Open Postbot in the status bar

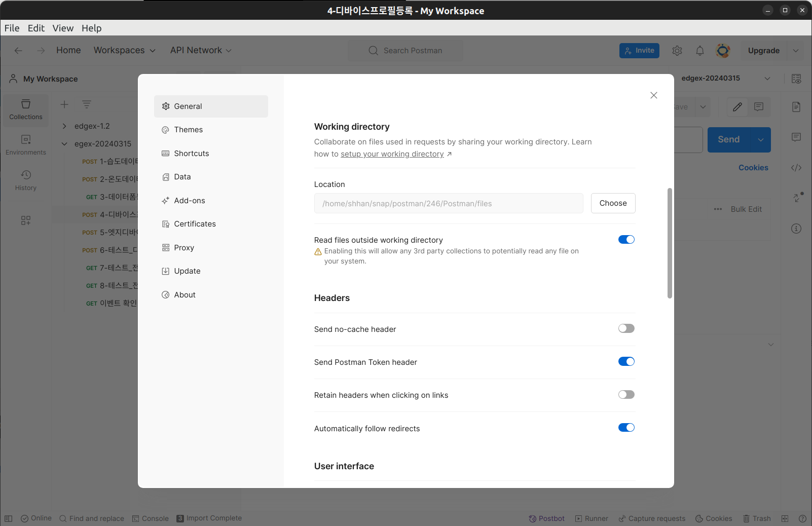point(546,518)
